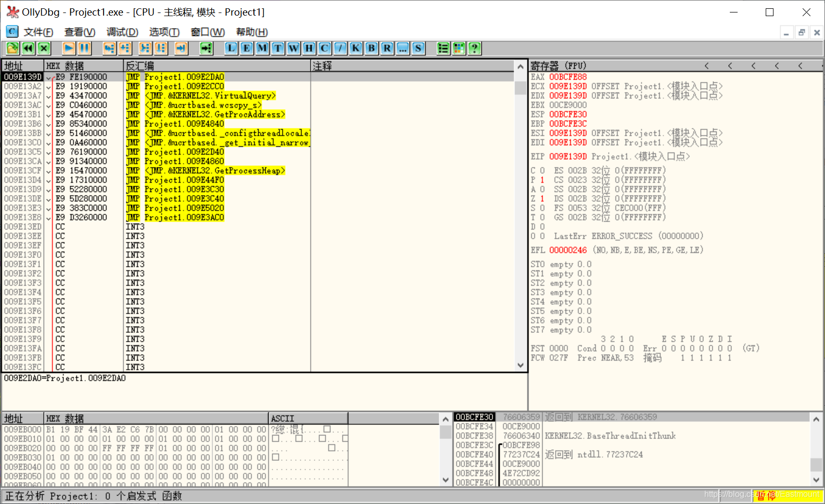Show Breakpoints with the B icon
The width and height of the screenshot is (825, 504).
tap(371, 48)
